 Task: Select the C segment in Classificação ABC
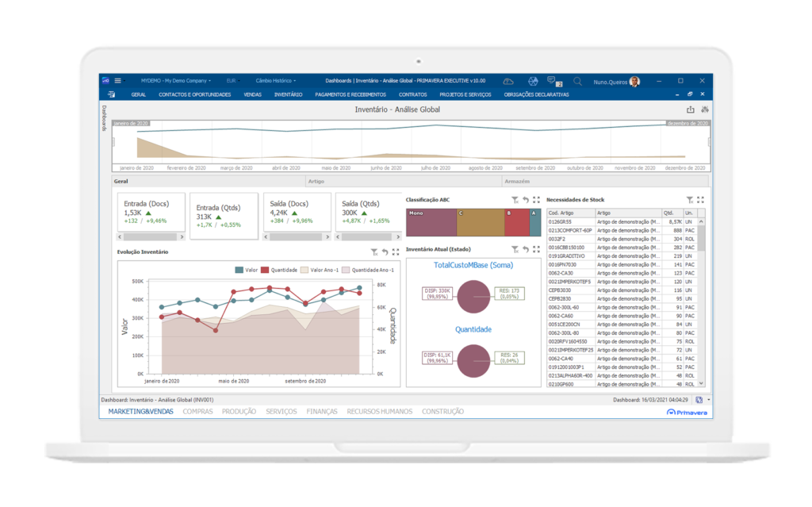point(481,222)
